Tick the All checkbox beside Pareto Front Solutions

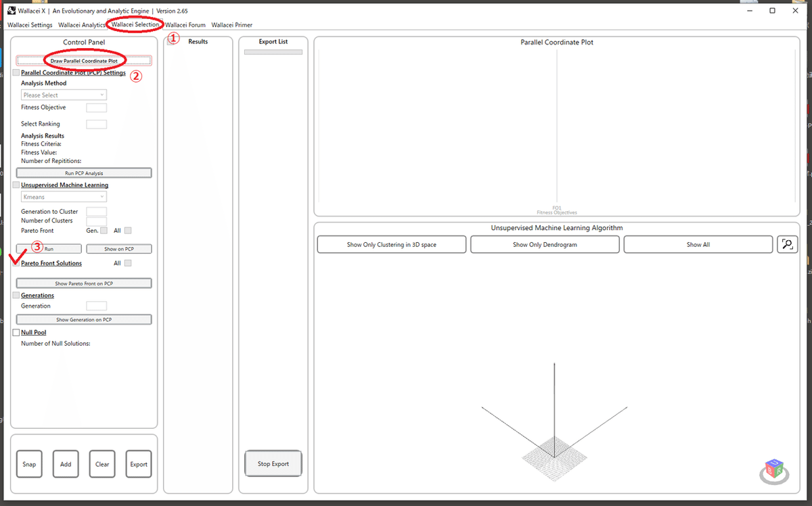[128, 263]
